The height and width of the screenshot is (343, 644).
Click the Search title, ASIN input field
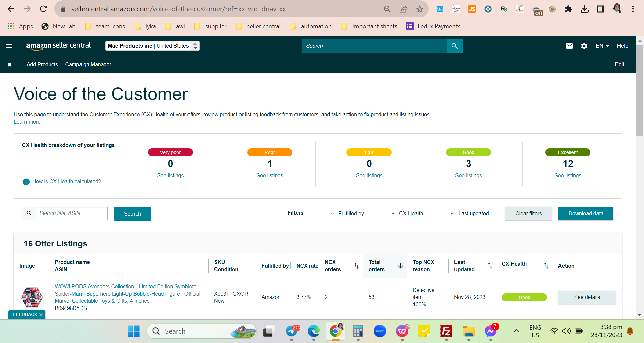click(x=71, y=213)
